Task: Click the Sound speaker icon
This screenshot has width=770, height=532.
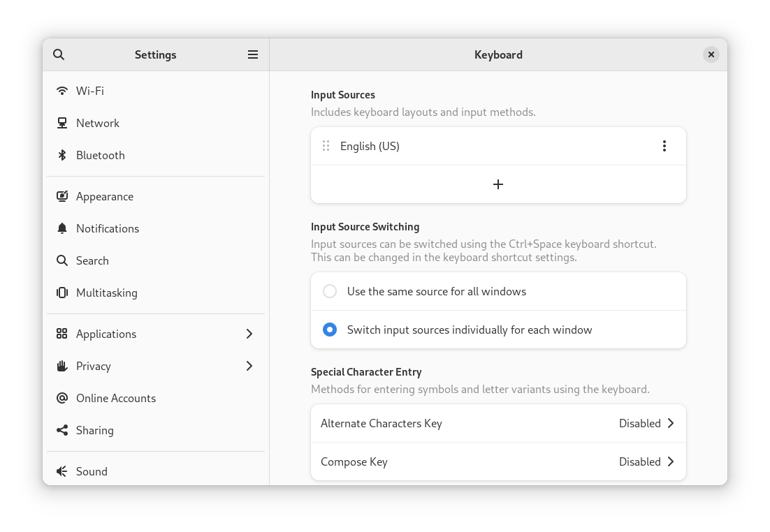Action: tap(62, 472)
